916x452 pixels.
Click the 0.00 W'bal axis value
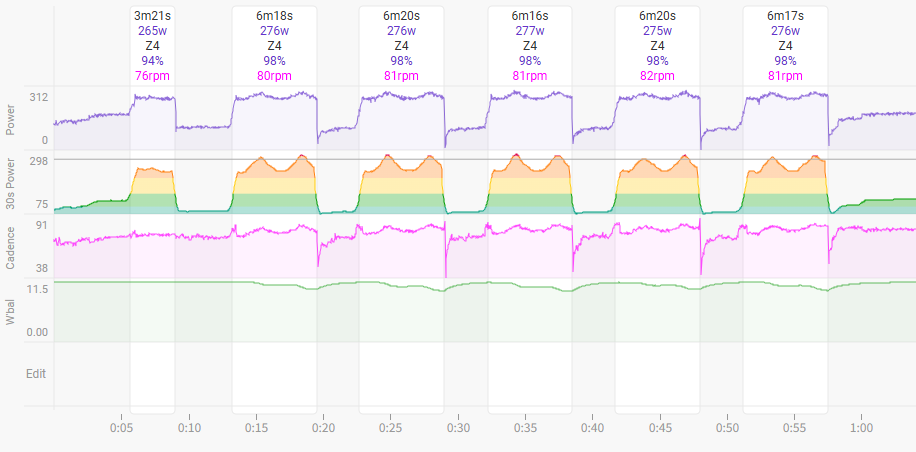point(37,333)
